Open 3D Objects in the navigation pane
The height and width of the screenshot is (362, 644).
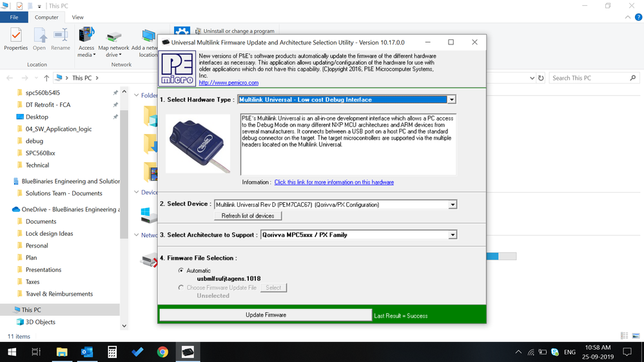(40, 322)
